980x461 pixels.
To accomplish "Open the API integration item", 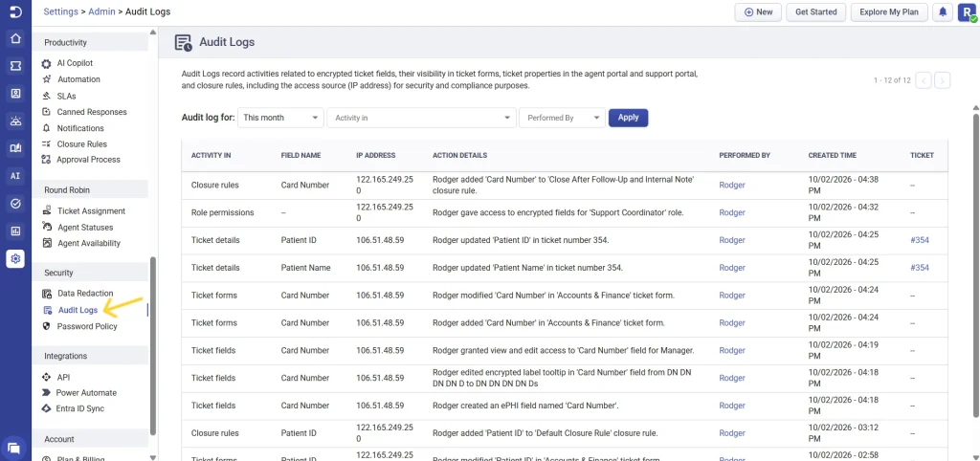I will point(64,377).
